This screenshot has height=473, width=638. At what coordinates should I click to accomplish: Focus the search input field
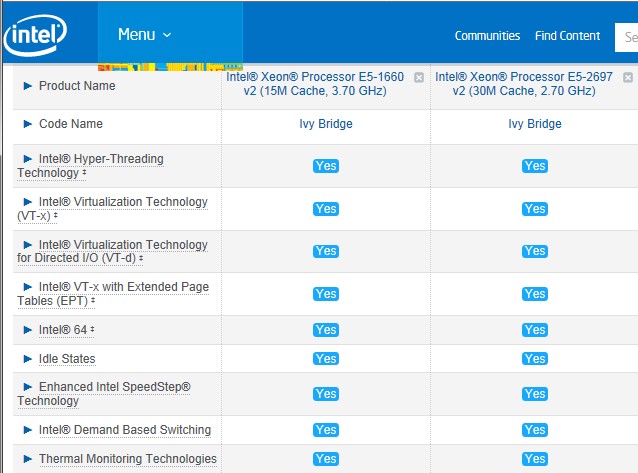(627, 37)
